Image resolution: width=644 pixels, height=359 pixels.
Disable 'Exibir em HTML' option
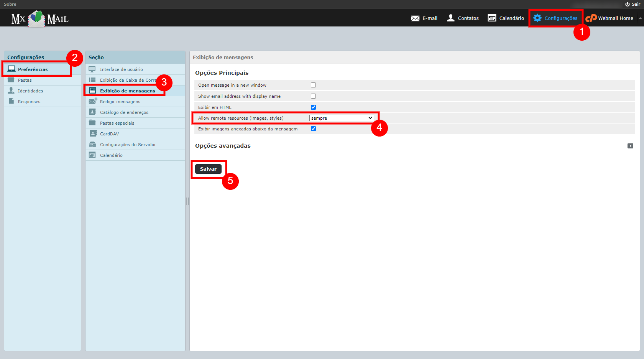pyautogui.click(x=313, y=107)
